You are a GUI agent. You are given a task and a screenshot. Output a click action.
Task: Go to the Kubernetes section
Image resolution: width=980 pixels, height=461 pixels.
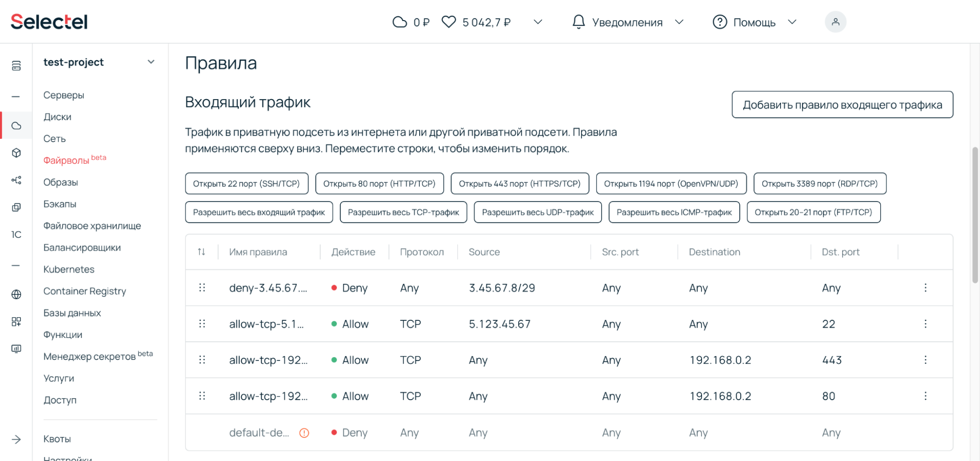[69, 269]
